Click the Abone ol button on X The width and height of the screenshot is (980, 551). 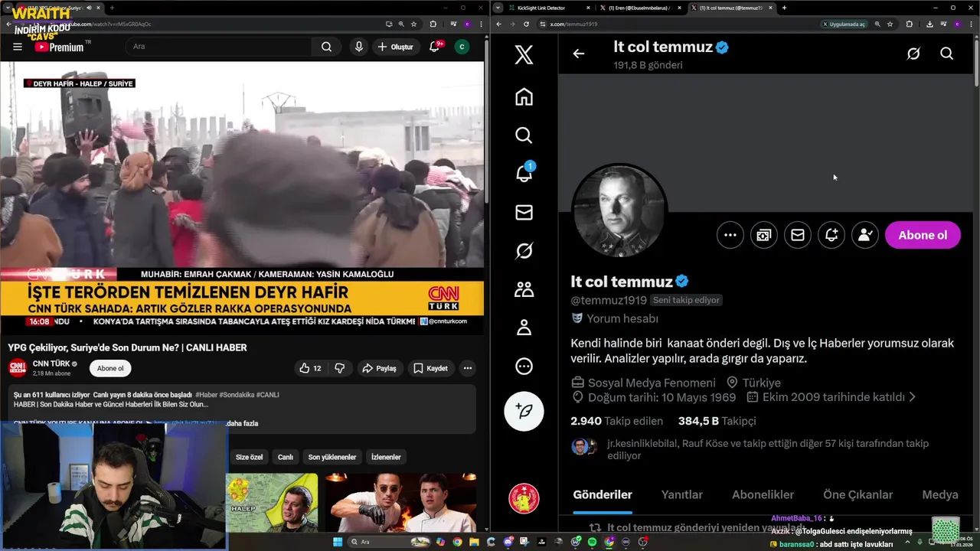[923, 235]
